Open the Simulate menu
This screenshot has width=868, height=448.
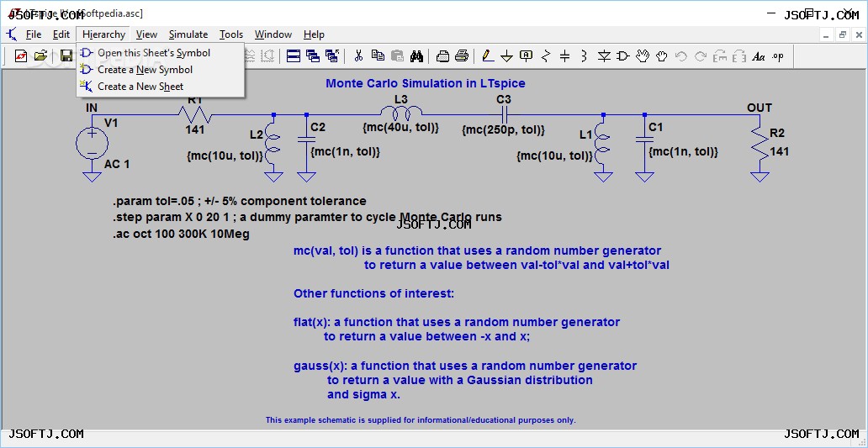coord(188,34)
